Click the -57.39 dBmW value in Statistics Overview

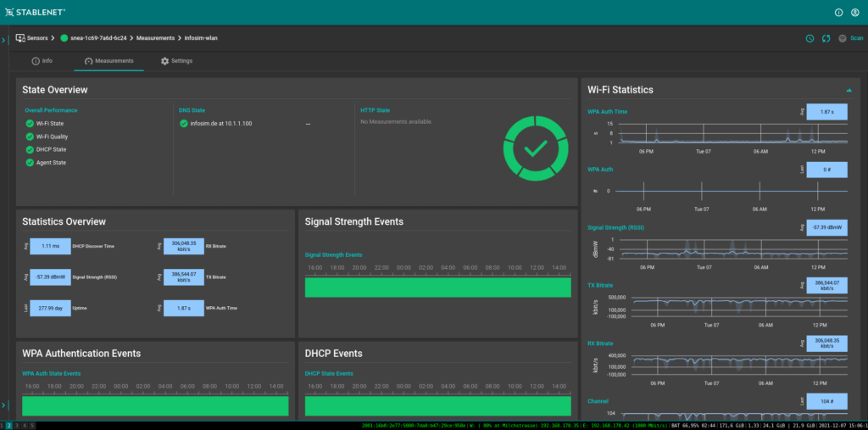50,276
